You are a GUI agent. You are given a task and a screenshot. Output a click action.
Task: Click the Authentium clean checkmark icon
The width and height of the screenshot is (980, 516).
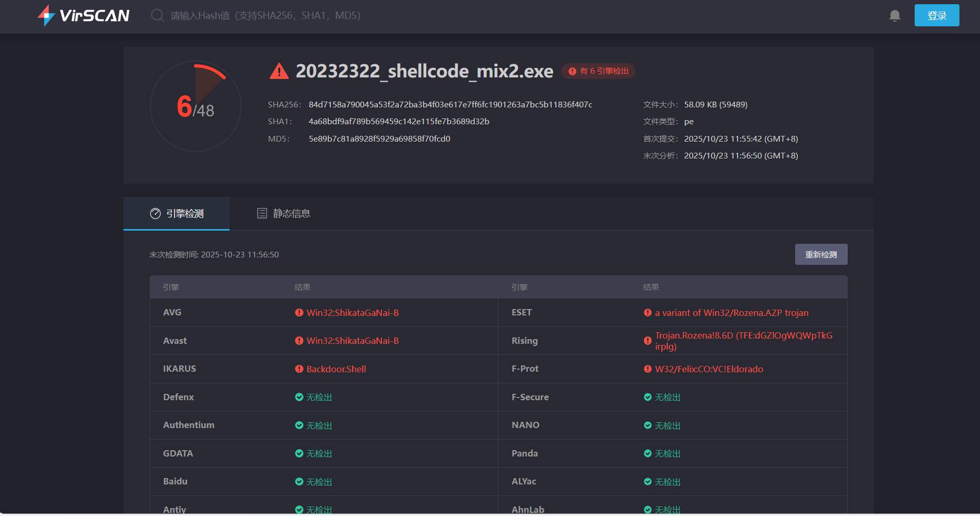click(299, 425)
